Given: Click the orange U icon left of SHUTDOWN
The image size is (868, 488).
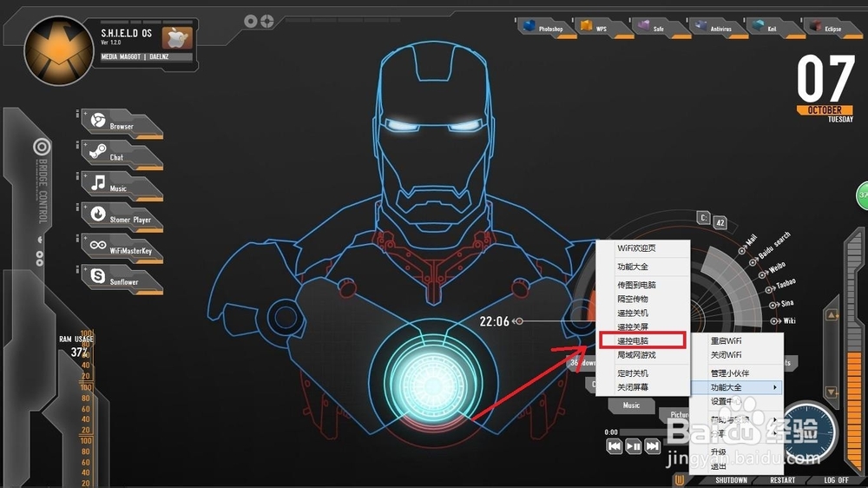Looking at the screenshot, I should (680, 479).
